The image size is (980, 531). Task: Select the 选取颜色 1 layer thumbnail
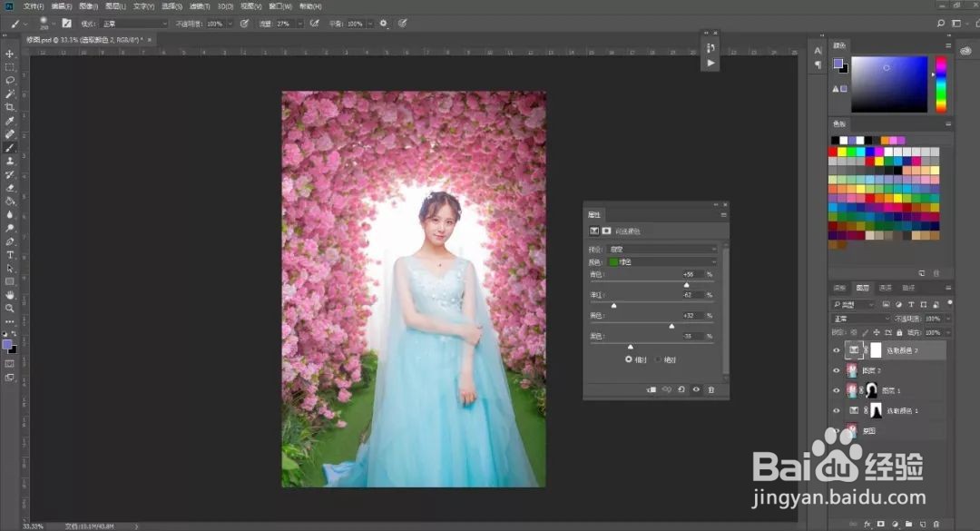[x=853, y=409]
